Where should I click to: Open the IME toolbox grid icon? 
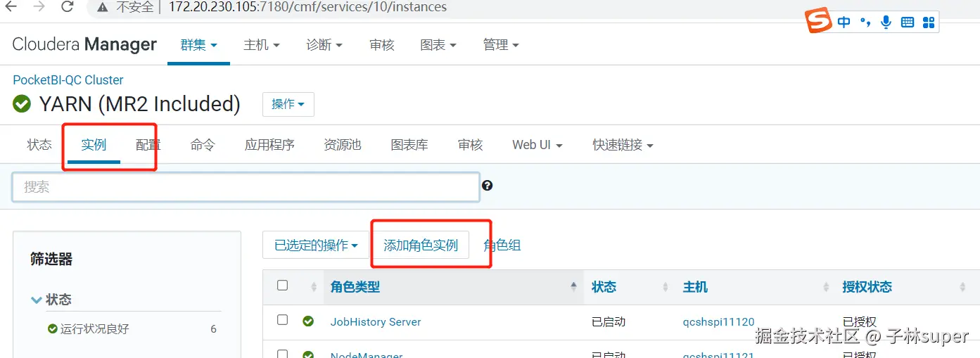[929, 23]
